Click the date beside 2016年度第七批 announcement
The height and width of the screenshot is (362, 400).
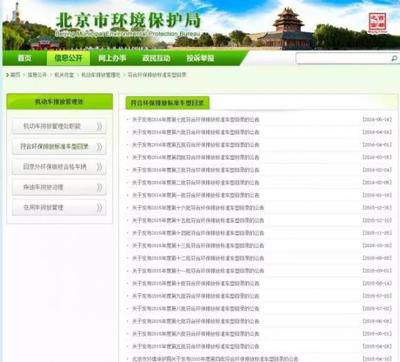tap(377, 119)
